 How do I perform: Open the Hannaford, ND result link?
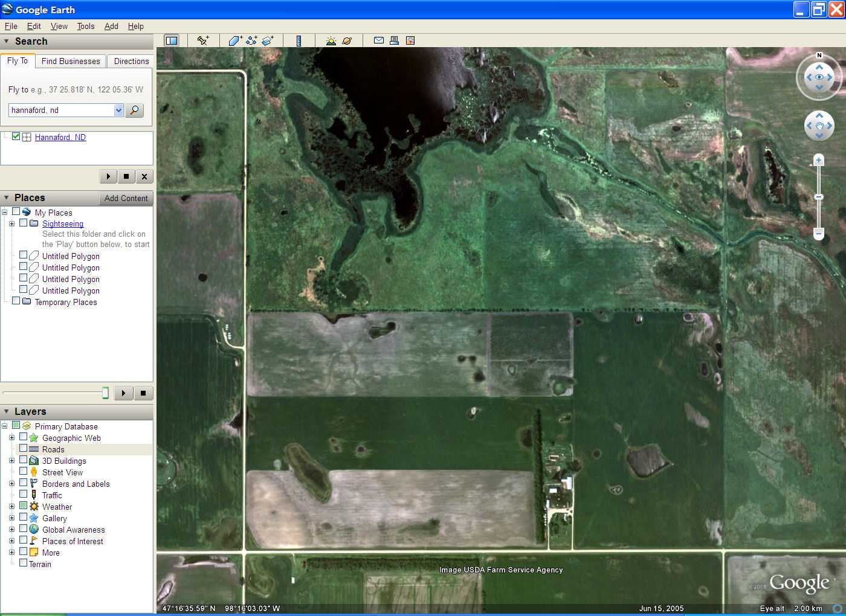tap(60, 137)
